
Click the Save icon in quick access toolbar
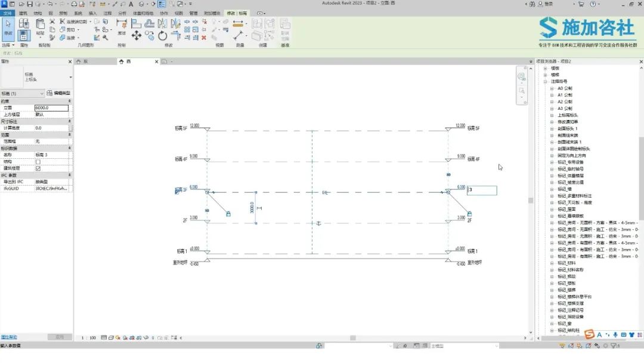pos(30,4)
